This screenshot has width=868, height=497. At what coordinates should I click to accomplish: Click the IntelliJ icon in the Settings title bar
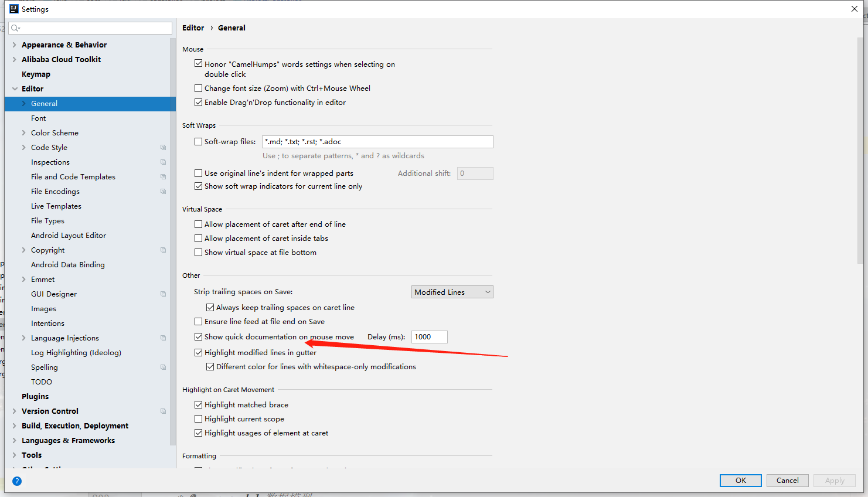pos(14,9)
